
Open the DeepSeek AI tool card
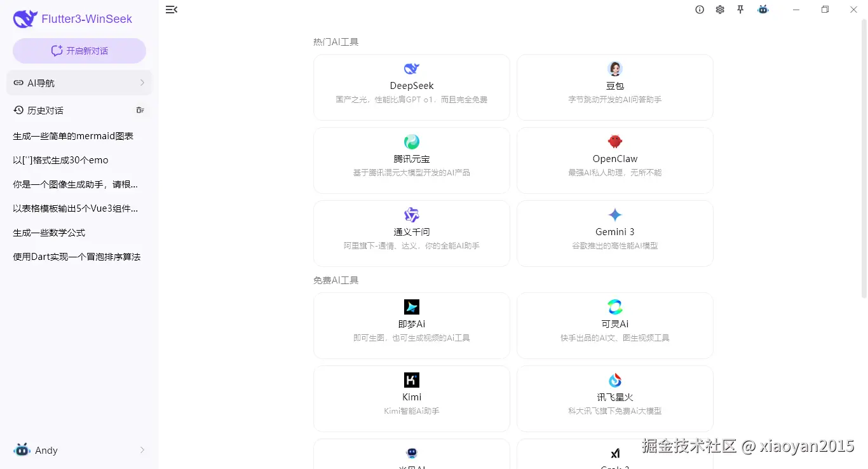(x=411, y=87)
